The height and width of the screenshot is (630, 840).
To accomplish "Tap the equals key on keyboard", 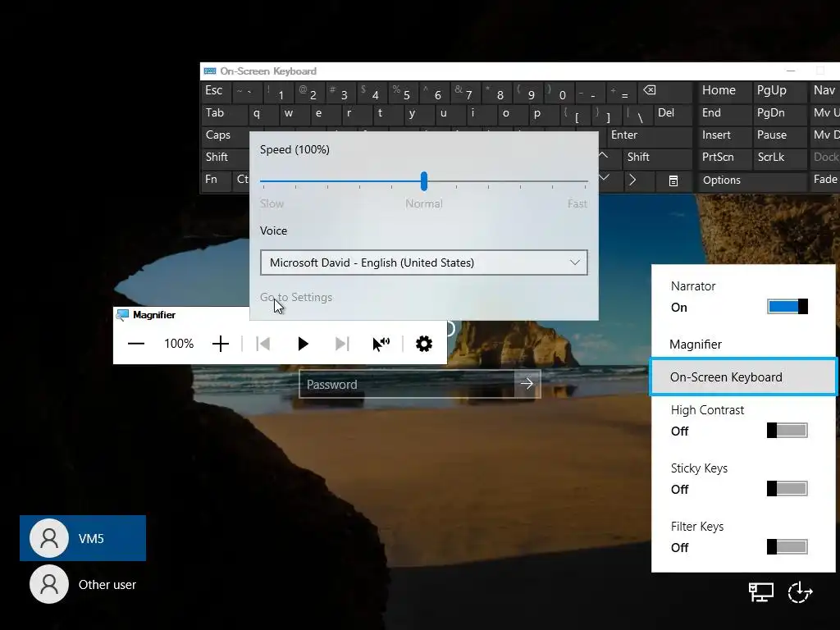I will pos(622,92).
